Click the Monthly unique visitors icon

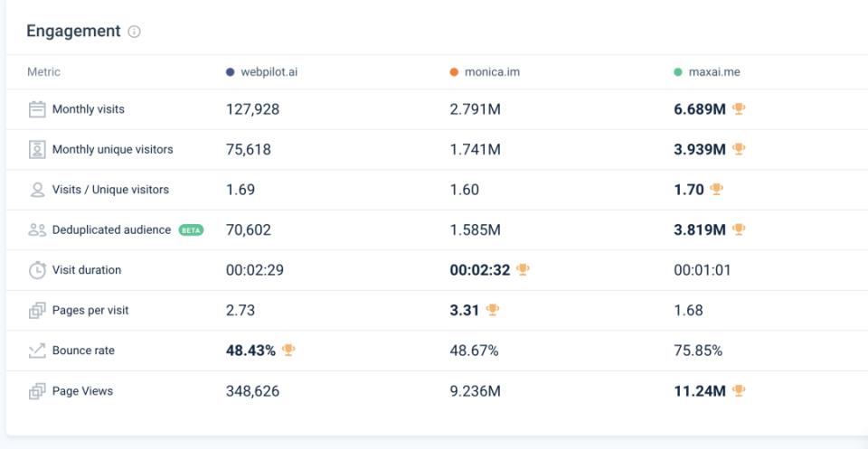[x=37, y=149]
